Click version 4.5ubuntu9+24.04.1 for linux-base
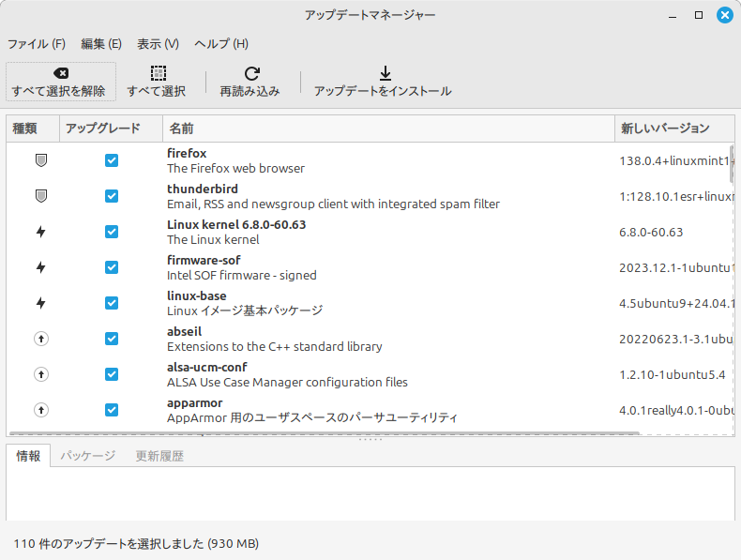The height and width of the screenshot is (560, 741). pos(676,303)
